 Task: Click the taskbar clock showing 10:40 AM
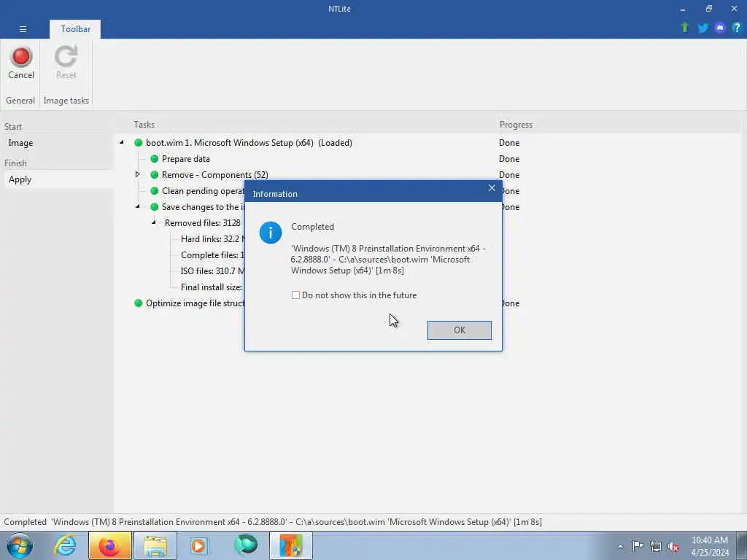click(x=709, y=546)
